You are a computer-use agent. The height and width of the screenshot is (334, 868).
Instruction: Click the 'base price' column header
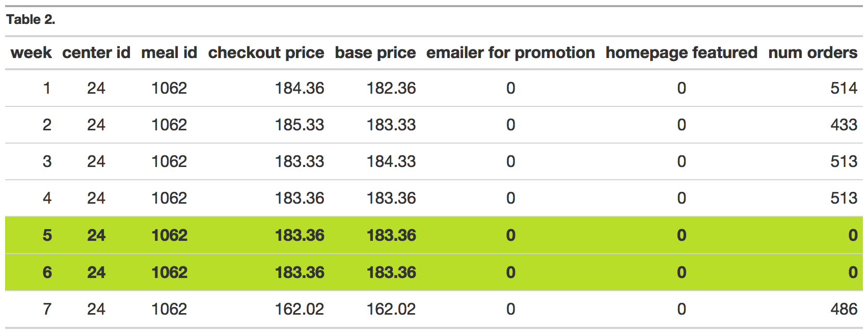click(x=375, y=52)
